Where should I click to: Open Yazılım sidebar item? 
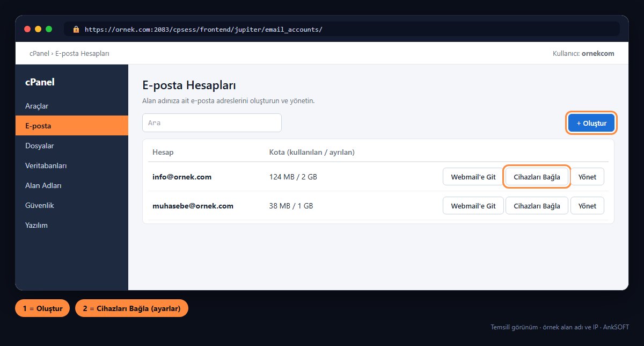coord(71,225)
